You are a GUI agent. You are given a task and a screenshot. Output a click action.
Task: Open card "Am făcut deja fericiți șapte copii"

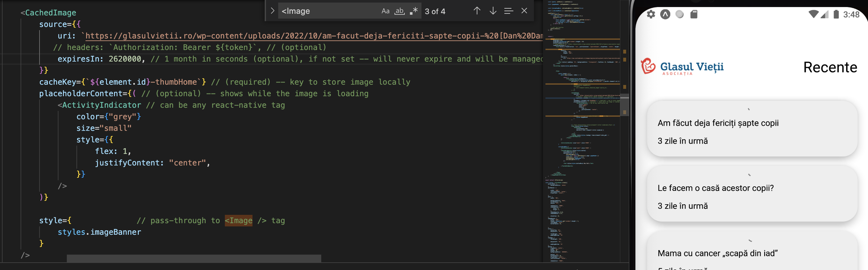[x=752, y=129]
